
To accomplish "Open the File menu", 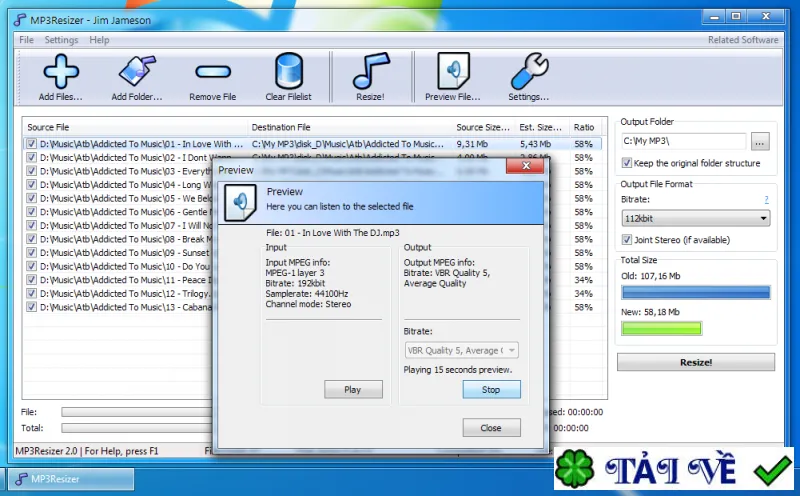I will pyautogui.click(x=26, y=40).
